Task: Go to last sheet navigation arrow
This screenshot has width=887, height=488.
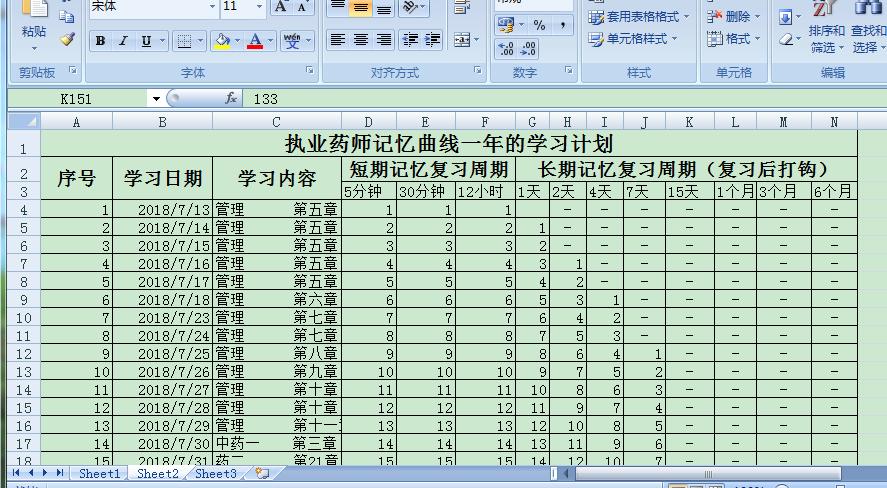Action: point(59,473)
